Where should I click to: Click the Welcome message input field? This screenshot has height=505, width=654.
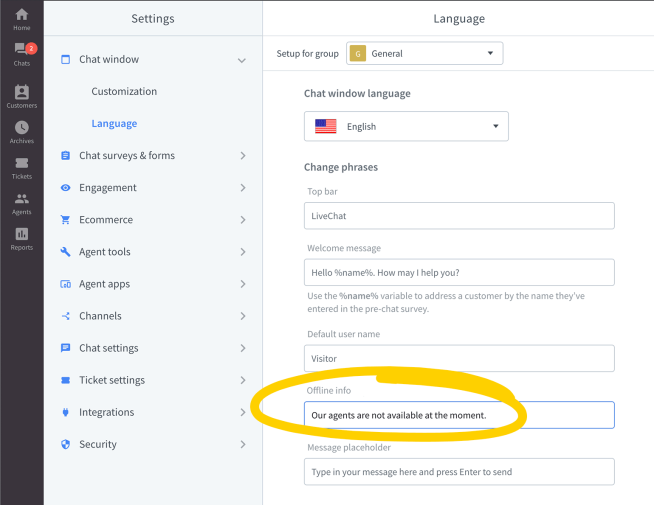tap(459, 272)
